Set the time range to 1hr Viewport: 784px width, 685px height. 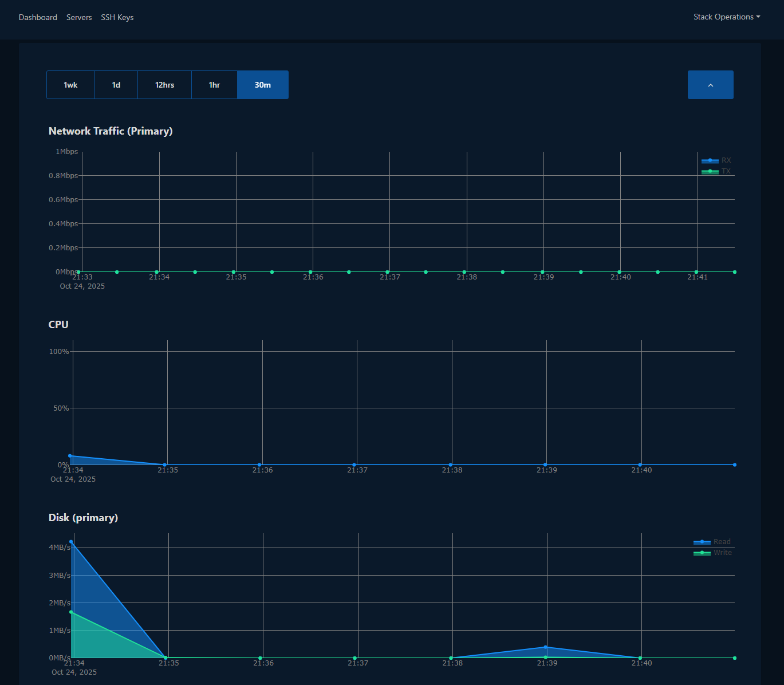(214, 85)
